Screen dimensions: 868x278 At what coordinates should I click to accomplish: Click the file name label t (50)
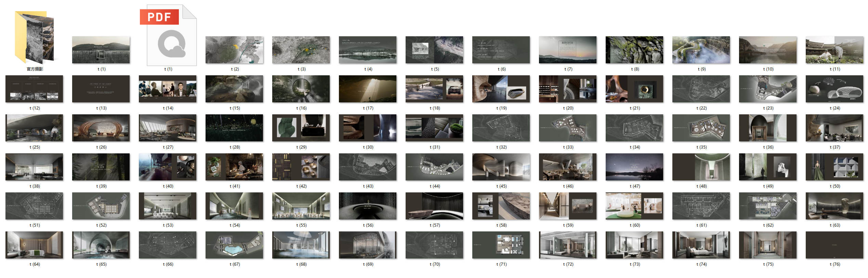834,186
